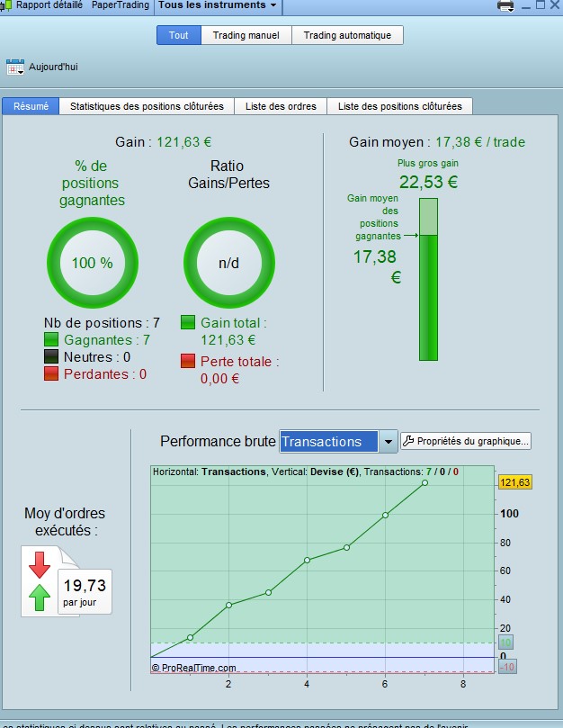This screenshot has height=728, width=563.
Task: Click the 19,73 par jour value
Action: click(x=85, y=591)
